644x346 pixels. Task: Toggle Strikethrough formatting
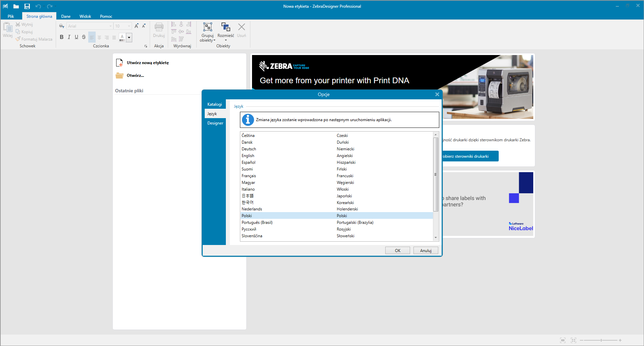84,37
